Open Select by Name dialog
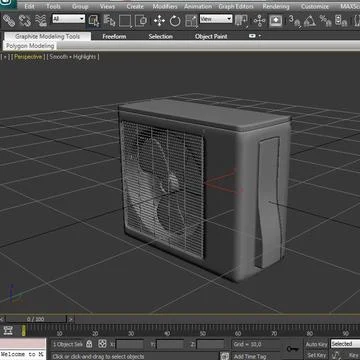This screenshot has width=360, height=360. [x=109, y=21]
